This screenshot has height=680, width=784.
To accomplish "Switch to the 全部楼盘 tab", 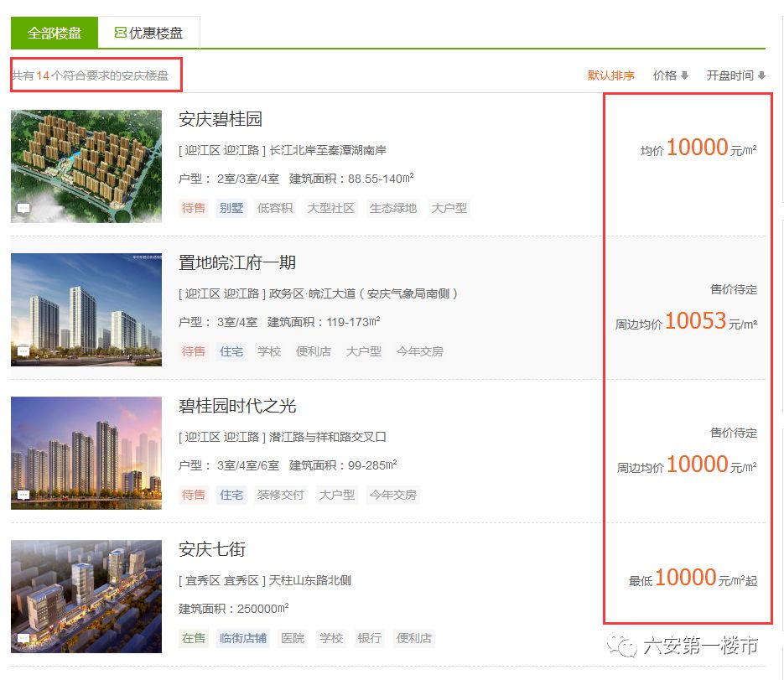I will 55,34.
